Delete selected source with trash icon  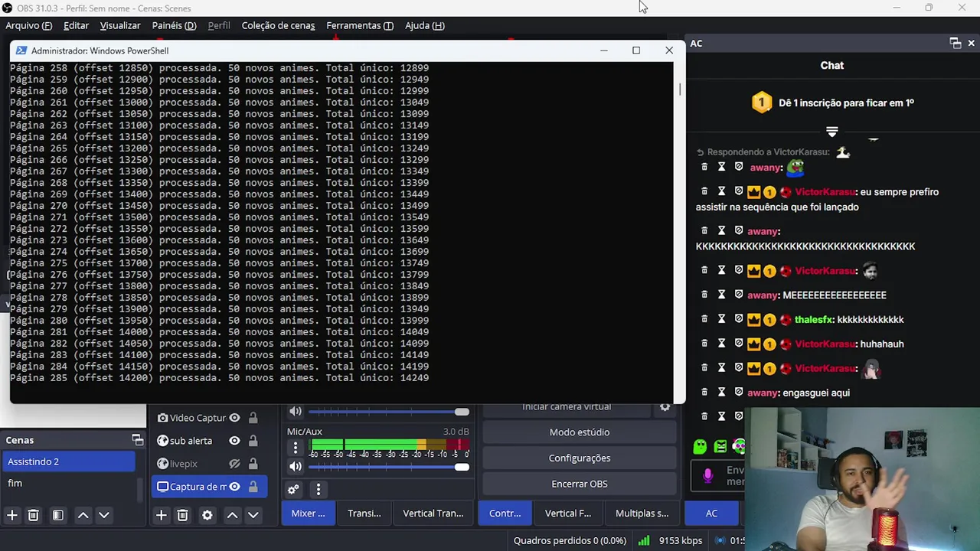pos(182,516)
